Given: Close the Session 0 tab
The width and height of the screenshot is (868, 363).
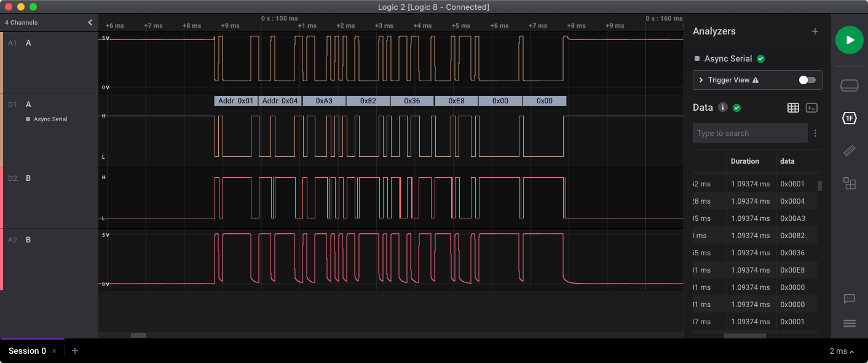Looking at the screenshot, I should (54, 351).
